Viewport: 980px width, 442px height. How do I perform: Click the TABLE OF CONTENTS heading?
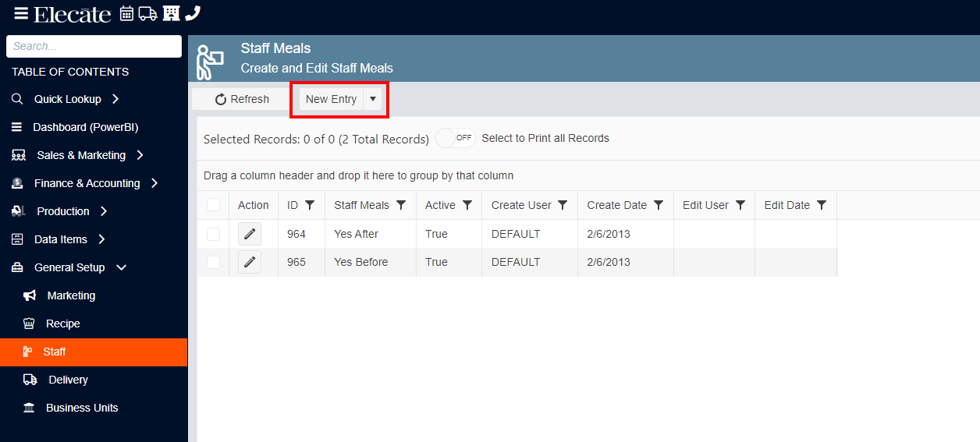[x=70, y=72]
